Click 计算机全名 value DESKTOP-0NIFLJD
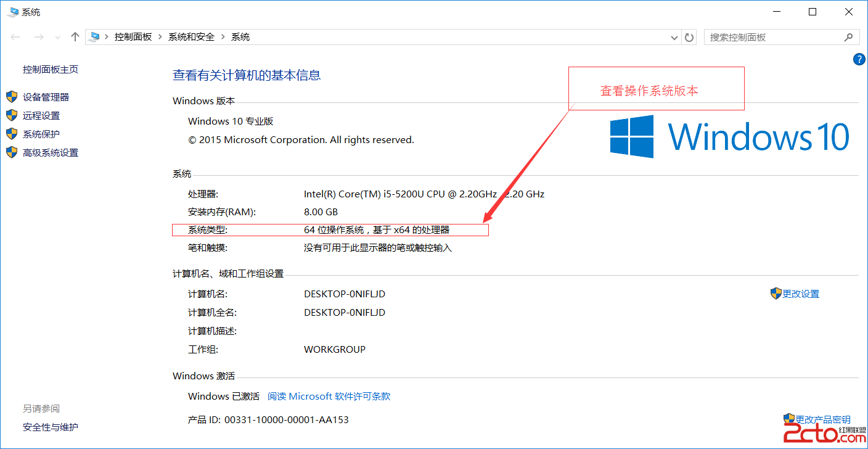 (x=345, y=313)
